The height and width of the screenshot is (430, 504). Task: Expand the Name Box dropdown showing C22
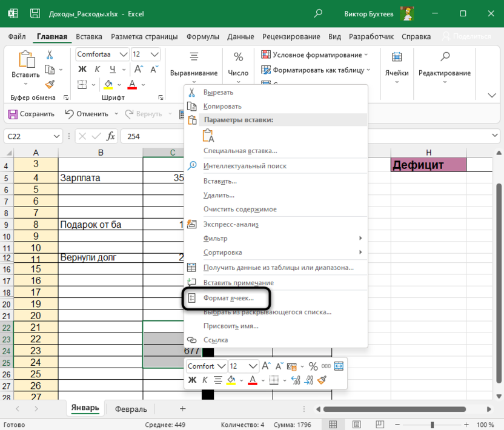tap(57, 136)
